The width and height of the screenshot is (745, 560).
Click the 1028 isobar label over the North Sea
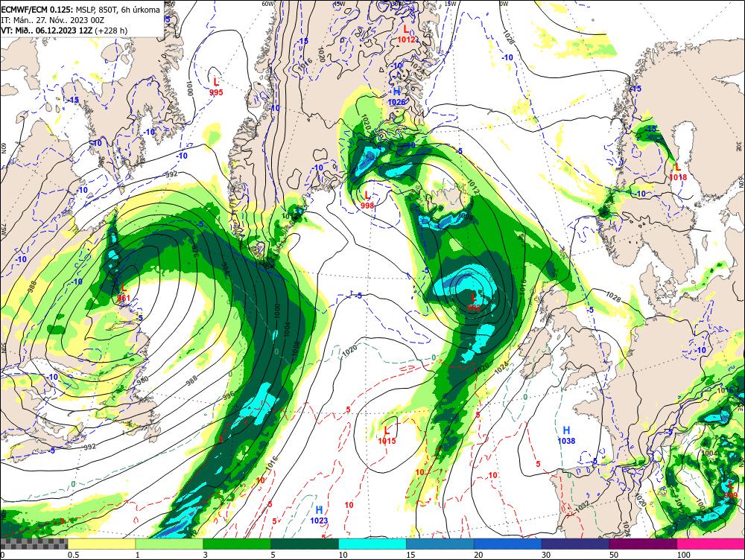[x=613, y=296]
